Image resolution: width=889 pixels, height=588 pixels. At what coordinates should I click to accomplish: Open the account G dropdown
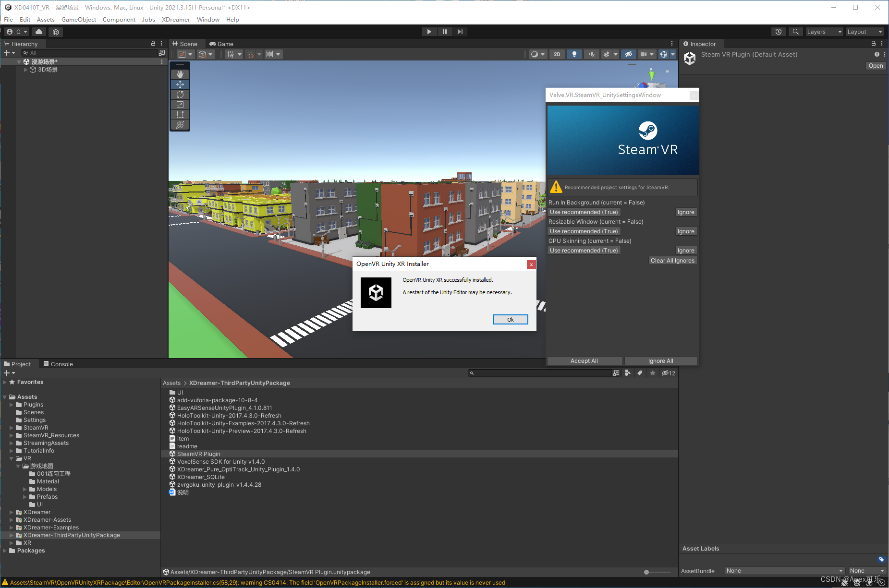(17, 32)
